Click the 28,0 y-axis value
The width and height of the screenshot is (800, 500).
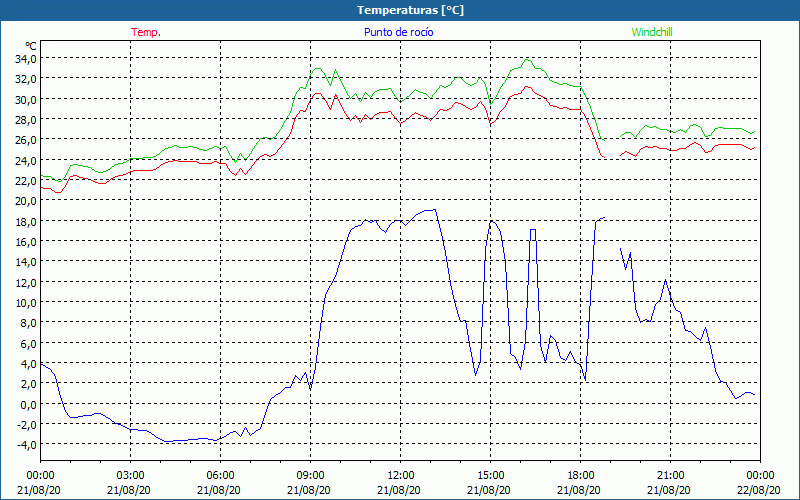[x=26, y=119]
